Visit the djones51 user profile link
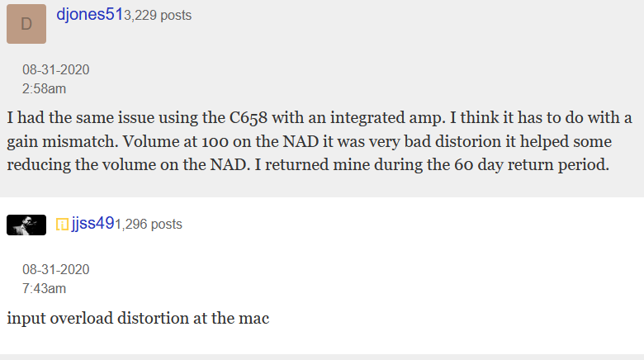Screen dimensions: 644x360 point(90,14)
